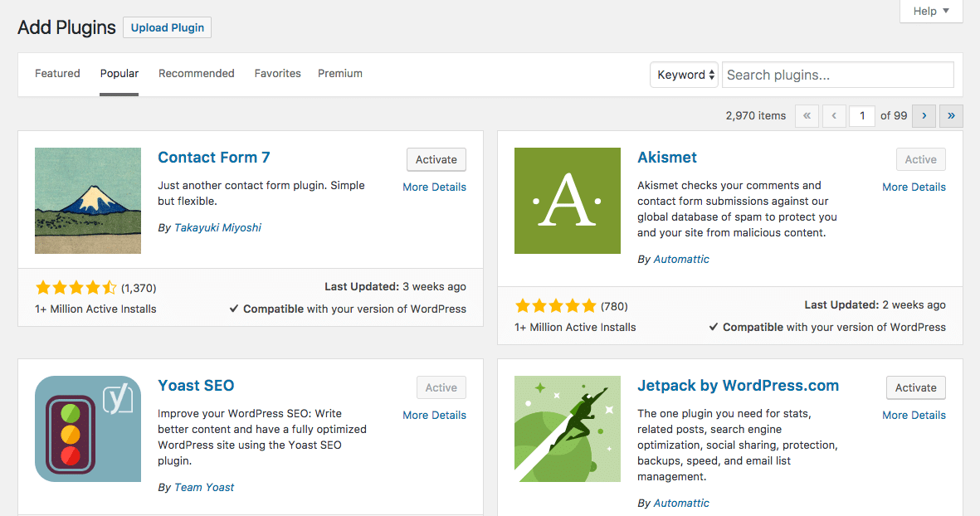
Task: Open More Details for Jetpack
Action: point(914,415)
